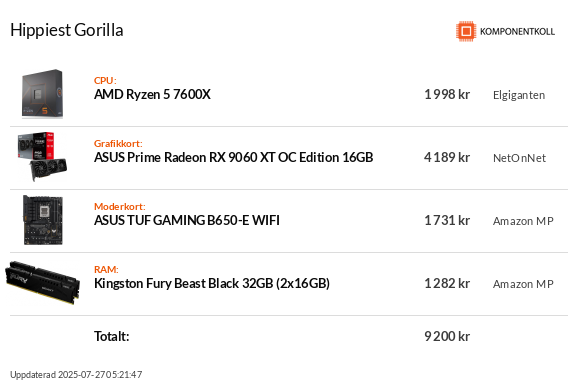Open ASUS Prime Radeon RX 9060 XT link

(x=234, y=157)
